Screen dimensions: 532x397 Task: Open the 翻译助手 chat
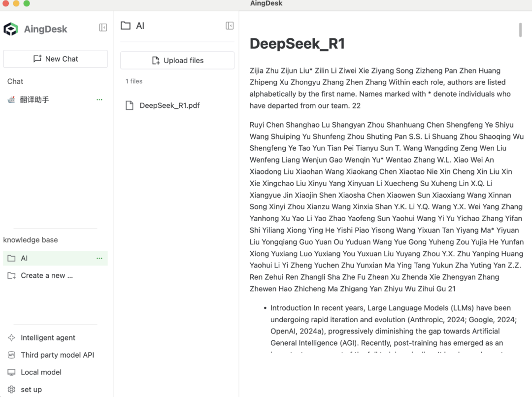click(34, 99)
